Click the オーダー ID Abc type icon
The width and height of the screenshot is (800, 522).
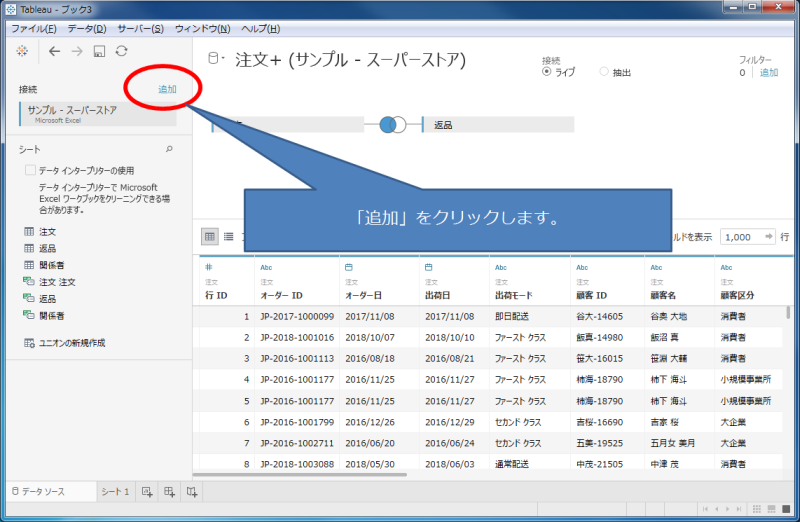coord(266,267)
